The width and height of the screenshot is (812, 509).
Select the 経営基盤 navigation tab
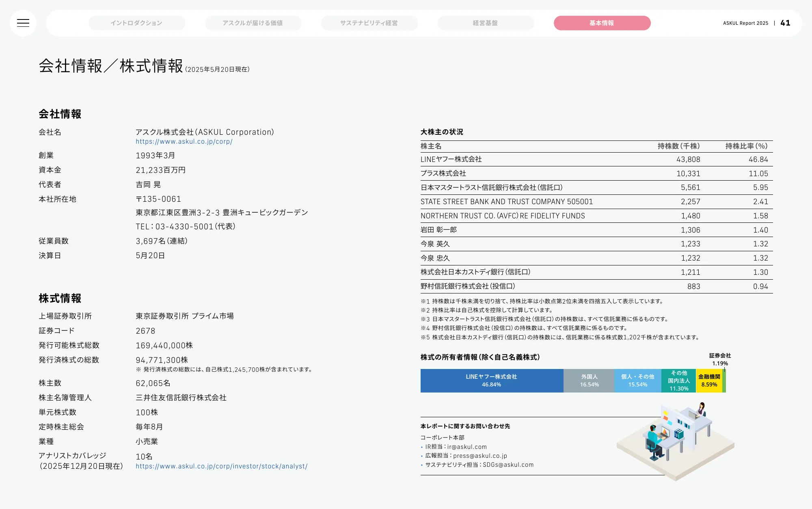click(x=486, y=23)
